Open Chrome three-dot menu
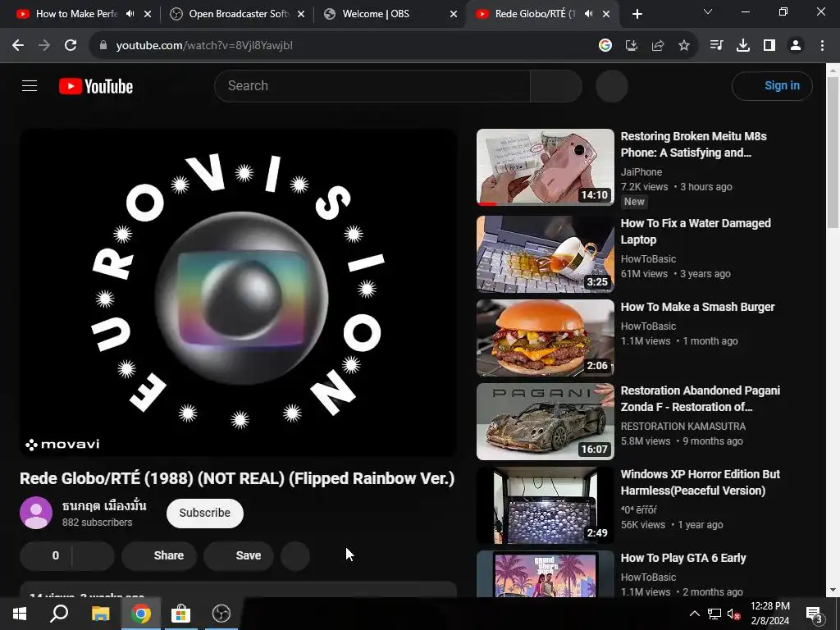The height and width of the screenshot is (630, 840). [x=822, y=46]
